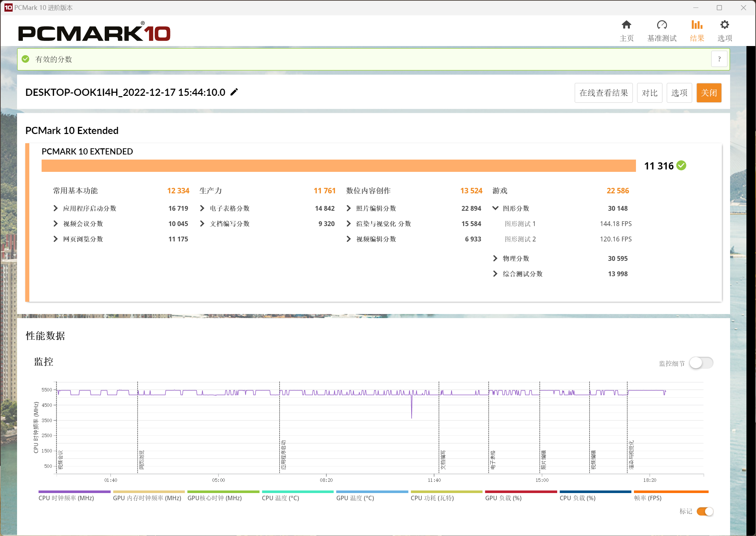Click the pencil icon to rename the result
Screen dimensions: 756x536
coord(234,92)
